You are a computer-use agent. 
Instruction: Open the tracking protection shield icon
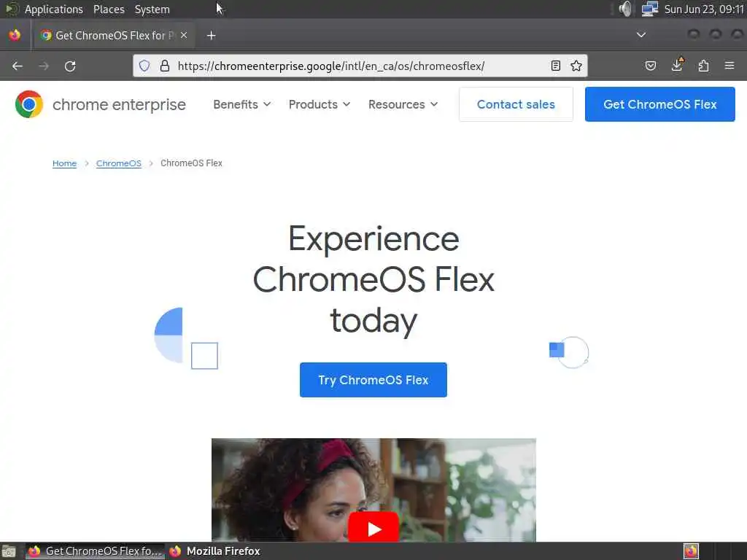(144, 66)
